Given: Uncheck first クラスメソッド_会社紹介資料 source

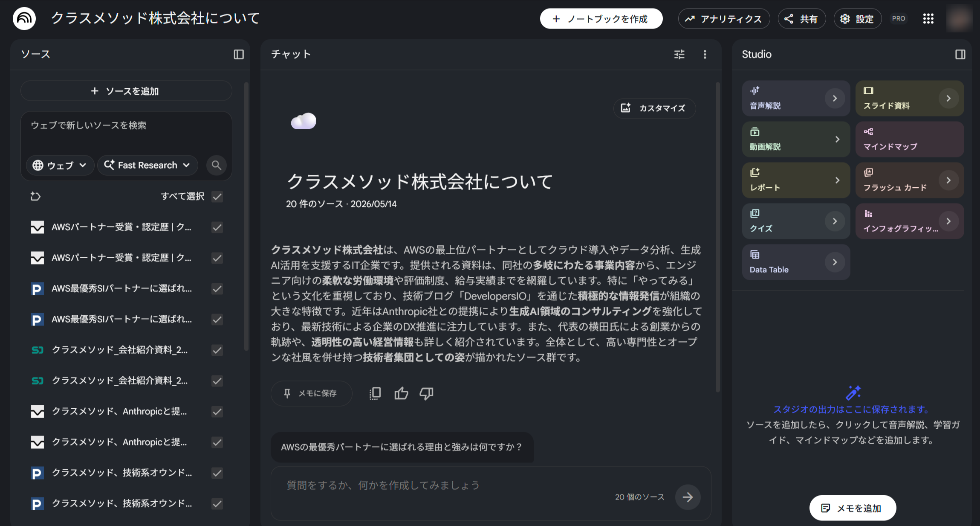Looking at the screenshot, I should tap(217, 350).
